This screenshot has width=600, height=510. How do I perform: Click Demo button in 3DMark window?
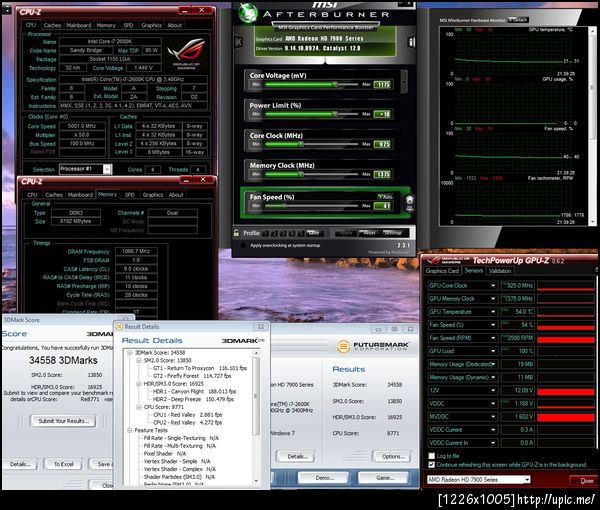[324, 478]
